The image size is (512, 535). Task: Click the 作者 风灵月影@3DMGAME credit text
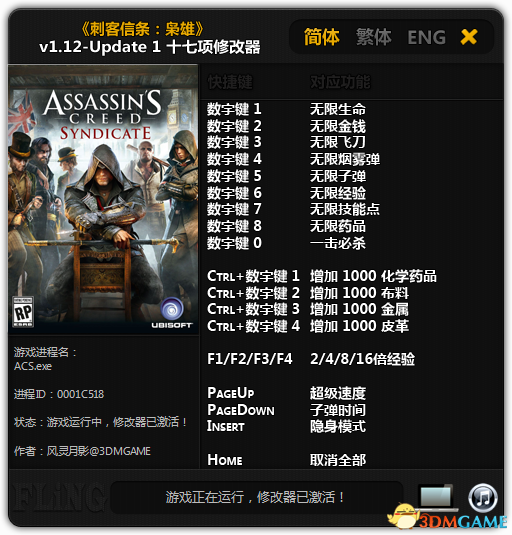(82, 451)
